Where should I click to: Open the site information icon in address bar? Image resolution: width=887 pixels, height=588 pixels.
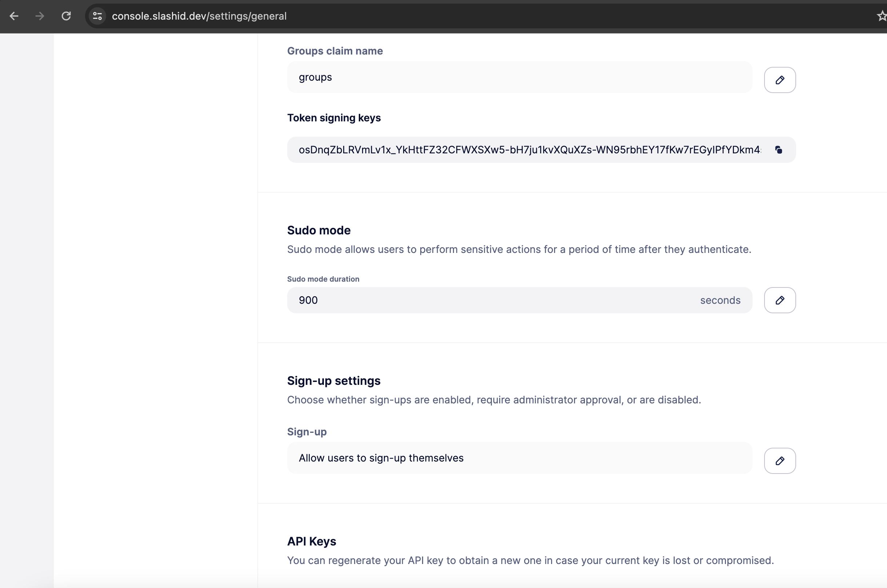[97, 16]
